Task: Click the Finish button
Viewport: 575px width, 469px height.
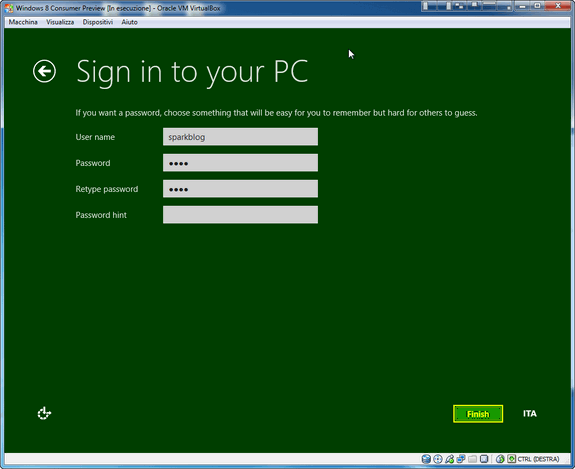Action: [x=478, y=414]
